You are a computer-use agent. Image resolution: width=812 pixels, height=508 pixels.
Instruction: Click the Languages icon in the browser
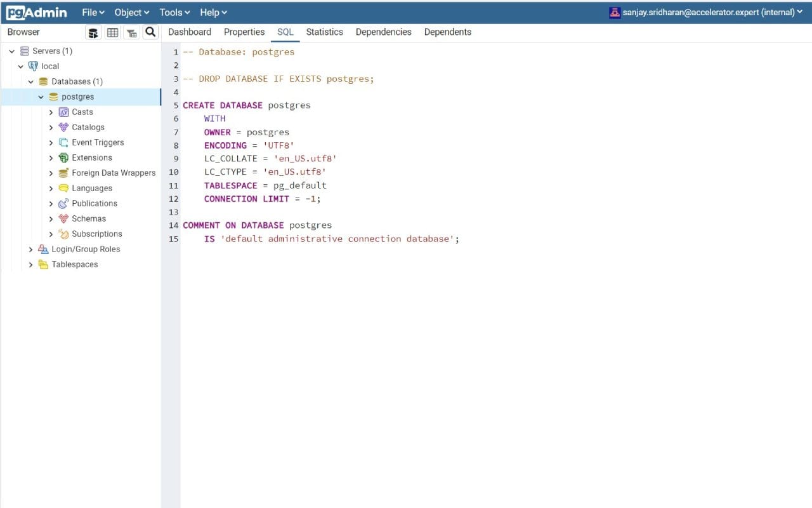coord(63,188)
